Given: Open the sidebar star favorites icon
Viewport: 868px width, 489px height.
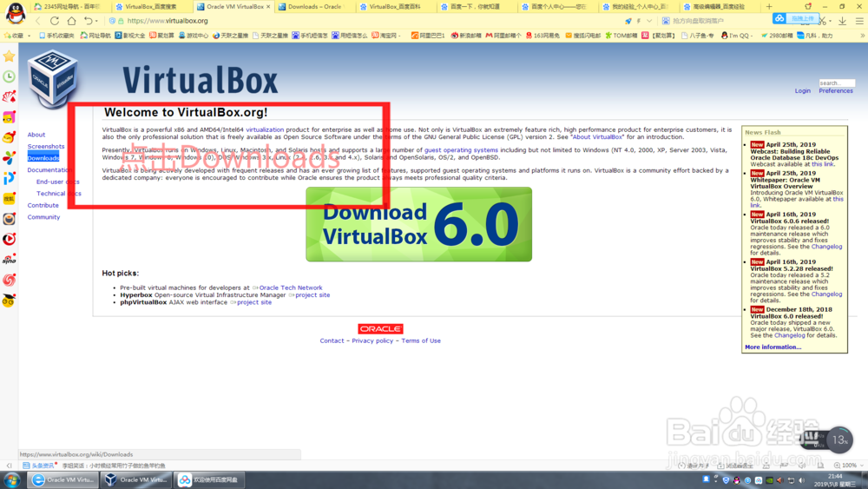Looking at the screenshot, I should click(9, 56).
